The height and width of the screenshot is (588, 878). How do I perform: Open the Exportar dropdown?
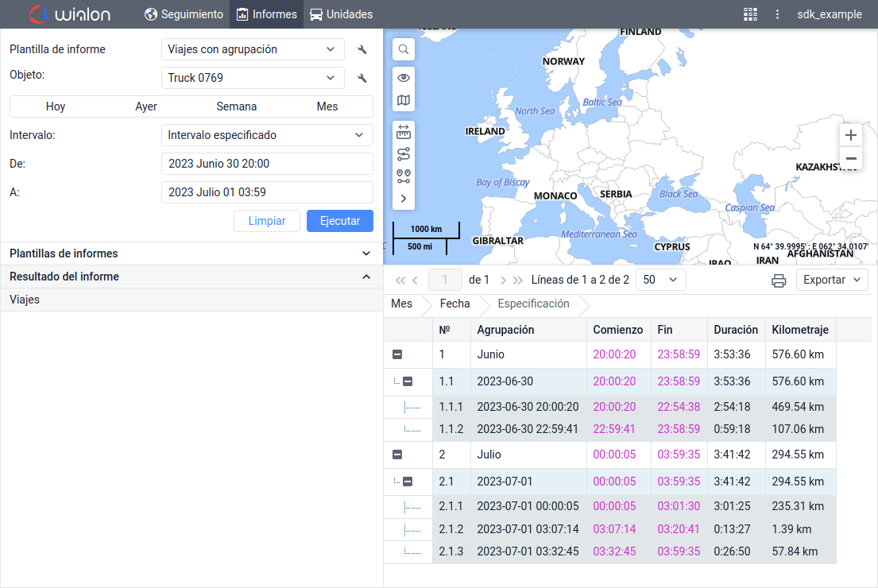tap(832, 280)
